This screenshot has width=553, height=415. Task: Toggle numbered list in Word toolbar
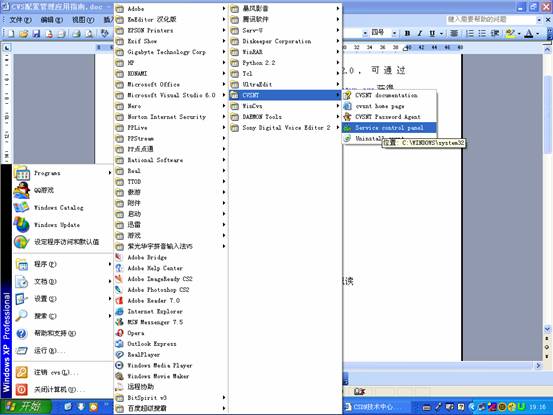click(x=470, y=33)
